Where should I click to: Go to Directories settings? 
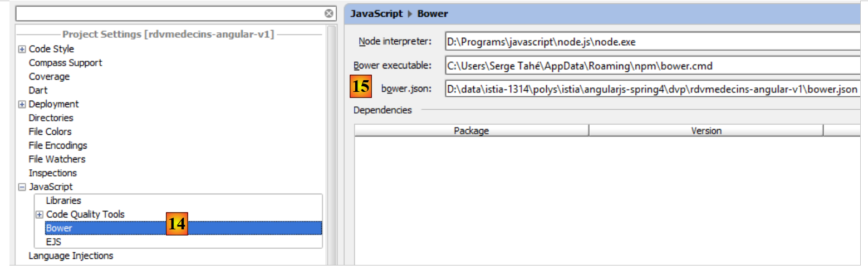tap(51, 118)
